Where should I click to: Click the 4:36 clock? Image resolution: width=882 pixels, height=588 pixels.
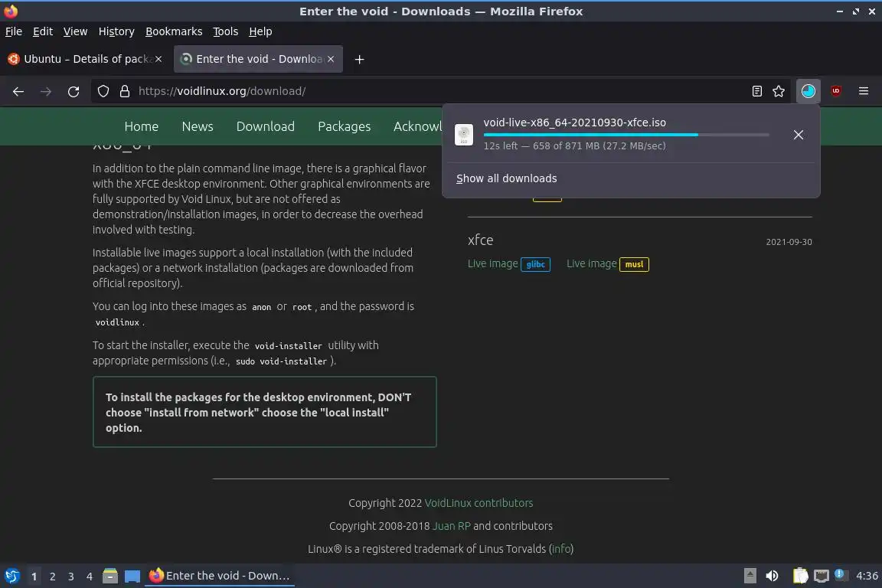click(x=866, y=576)
